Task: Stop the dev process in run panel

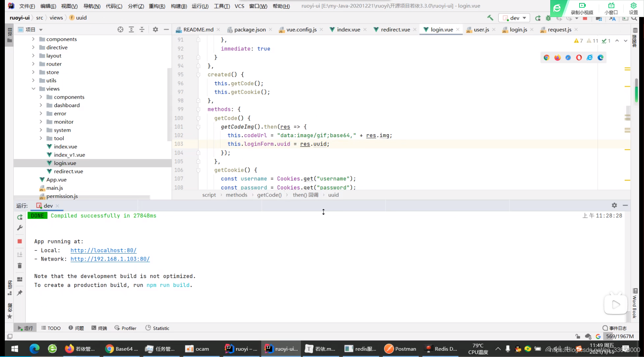Action: tap(20, 241)
